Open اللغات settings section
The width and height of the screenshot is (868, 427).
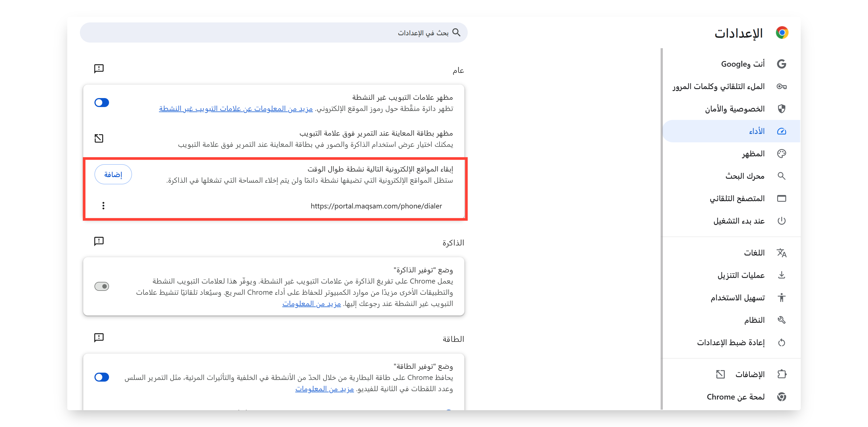click(731, 253)
